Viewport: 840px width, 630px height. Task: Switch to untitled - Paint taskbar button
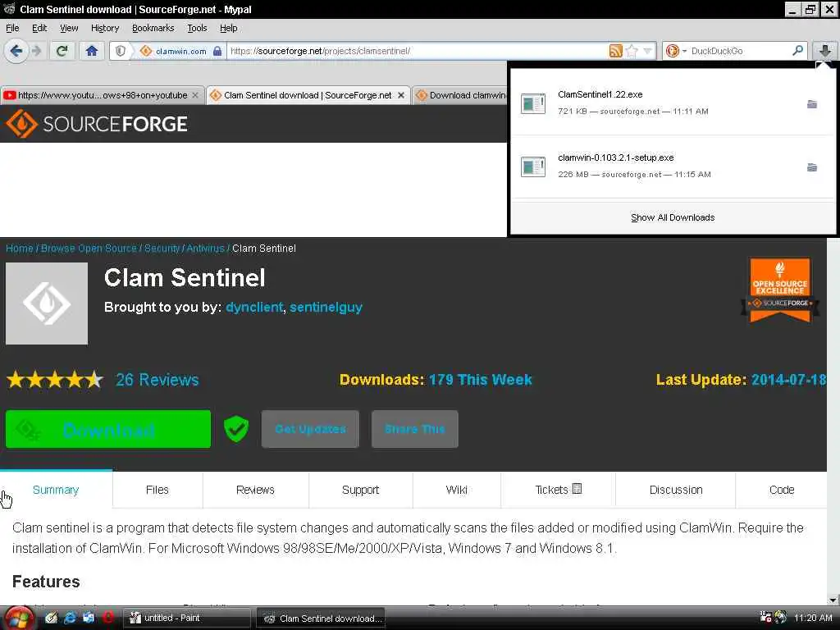188,618
